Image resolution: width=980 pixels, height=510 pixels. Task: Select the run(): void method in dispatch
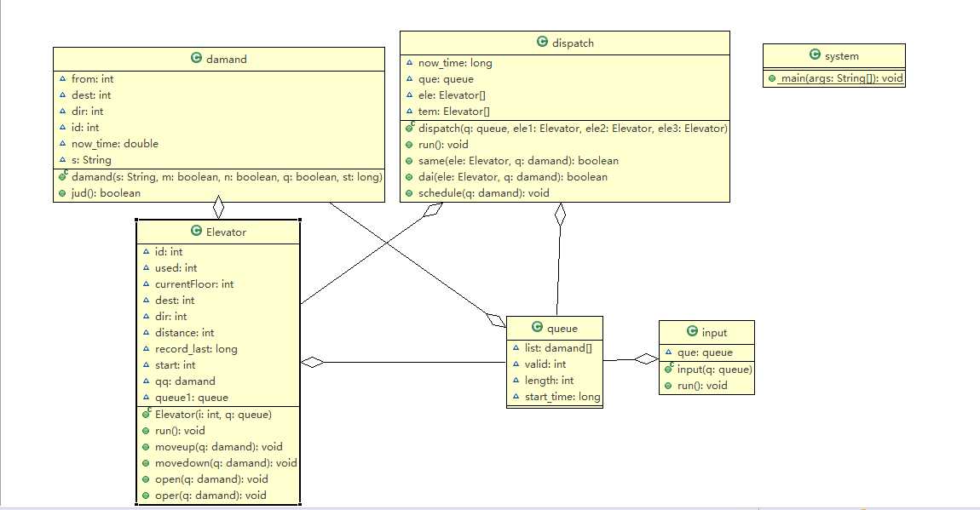[x=443, y=144]
